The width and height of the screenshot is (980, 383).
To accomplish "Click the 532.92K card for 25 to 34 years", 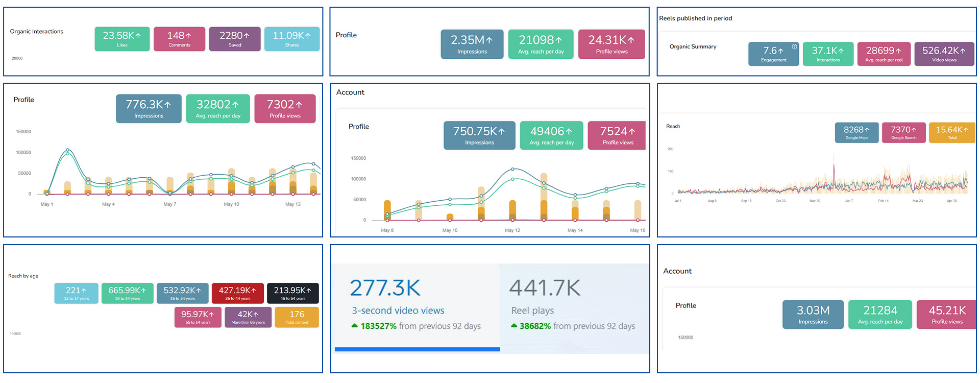I will tap(182, 293).
